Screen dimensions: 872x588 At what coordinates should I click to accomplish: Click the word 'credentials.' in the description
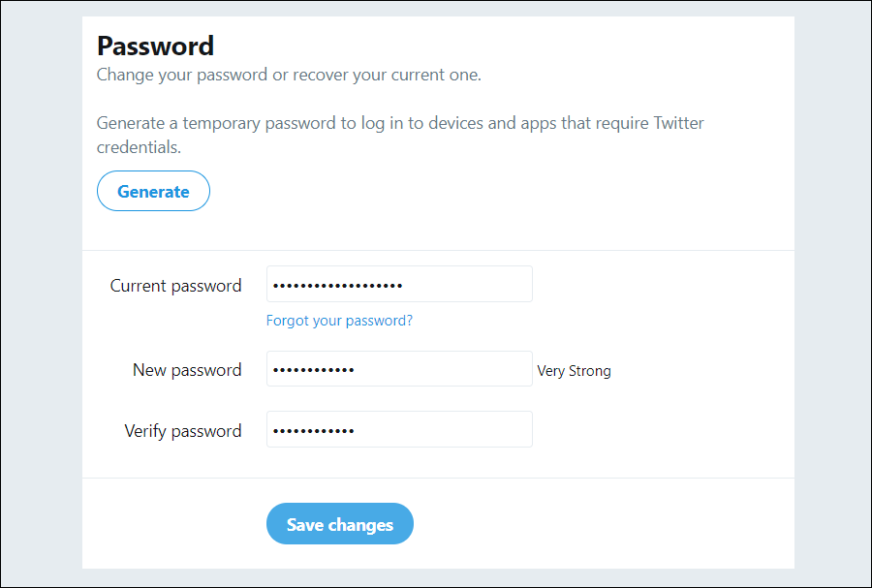click(x=139, y=148)
